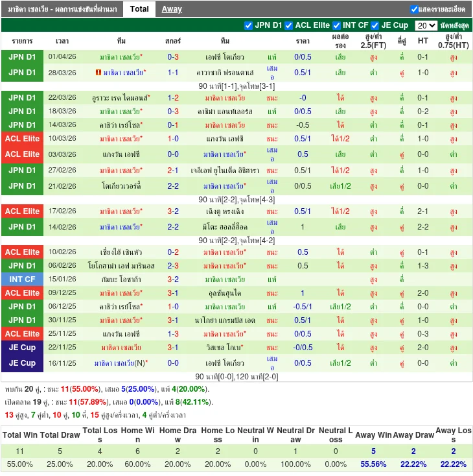Click the Away Win 55.56% percentage cell
Viewport: 473px width, 476px height.
tap(373, 464)
